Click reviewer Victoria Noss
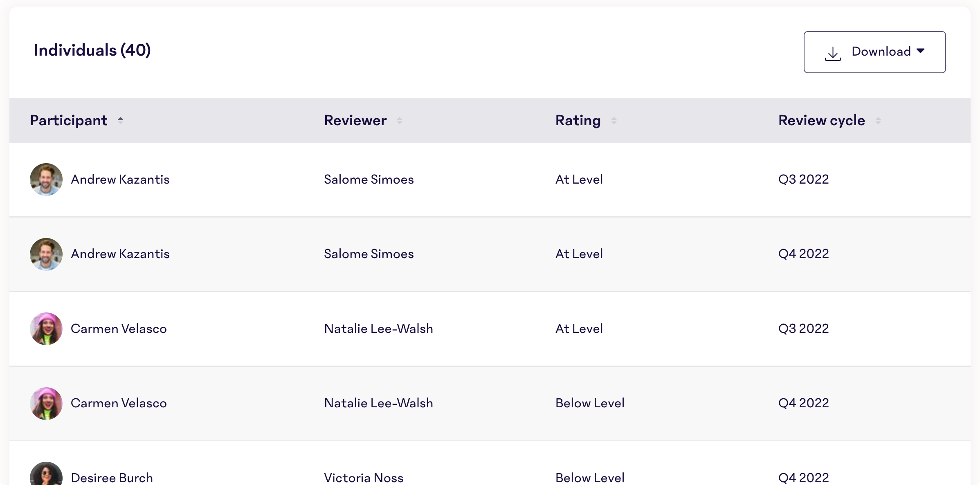 point(364,478)
